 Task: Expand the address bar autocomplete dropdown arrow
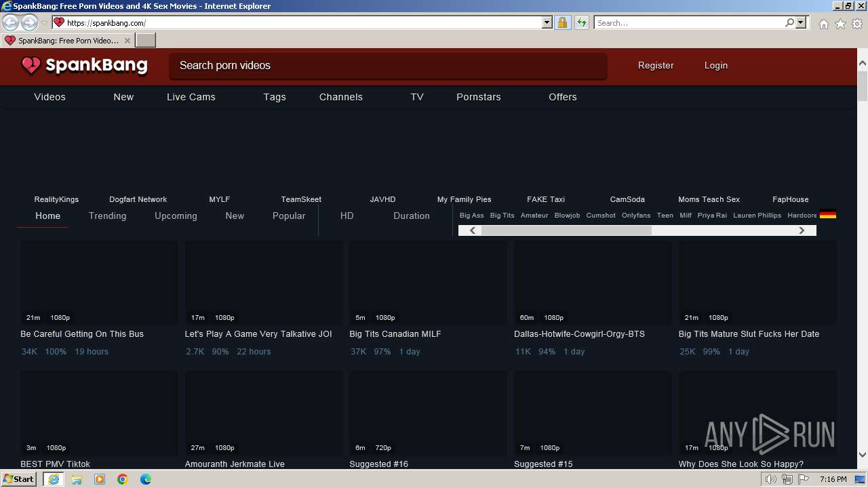[547, 22]
